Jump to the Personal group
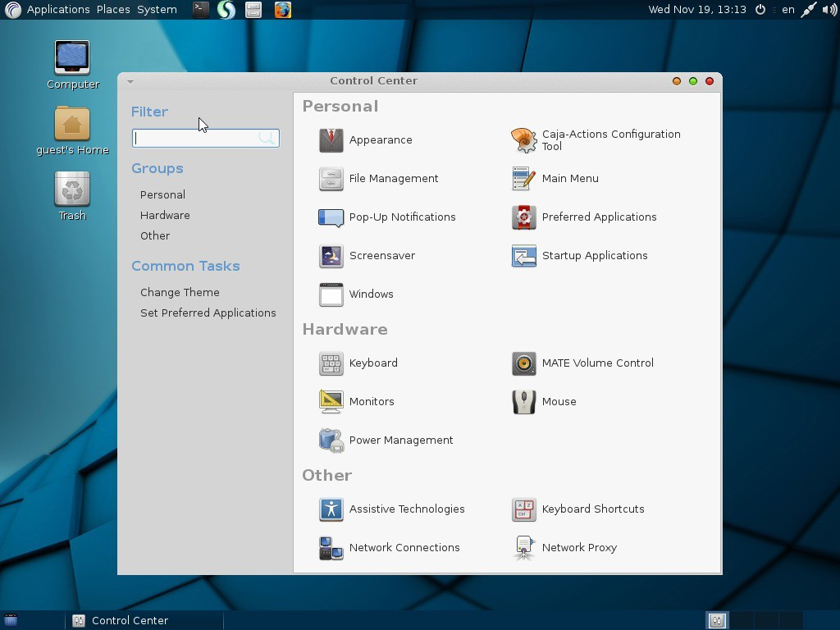Screen dimensions: 840x630 click(x=163, y=195)
